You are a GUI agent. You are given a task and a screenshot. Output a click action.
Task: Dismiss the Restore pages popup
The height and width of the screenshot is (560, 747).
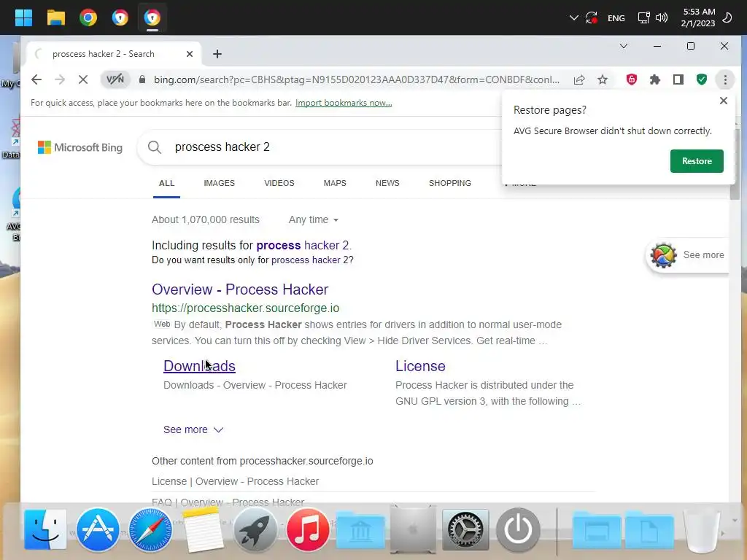tap(724, 101)
